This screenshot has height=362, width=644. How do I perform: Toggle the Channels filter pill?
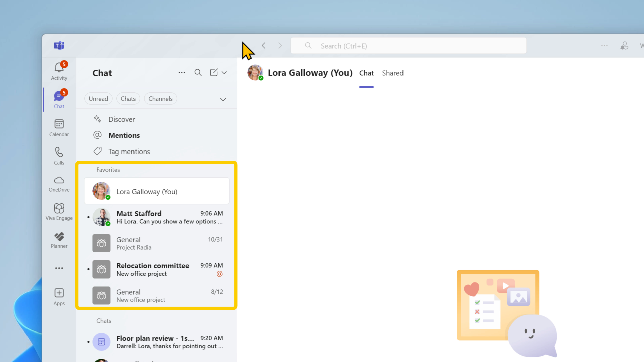tap(160, 98)
